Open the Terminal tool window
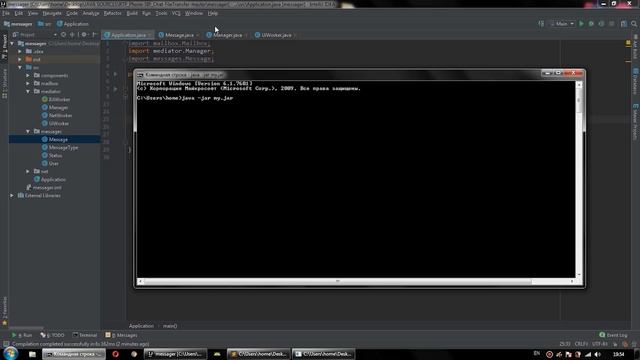 (85, 335)
